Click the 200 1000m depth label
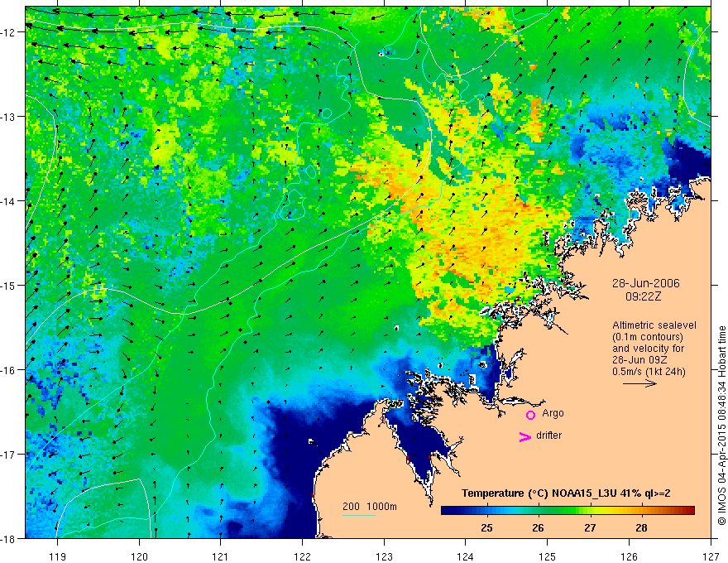 [x=370, y=507]
